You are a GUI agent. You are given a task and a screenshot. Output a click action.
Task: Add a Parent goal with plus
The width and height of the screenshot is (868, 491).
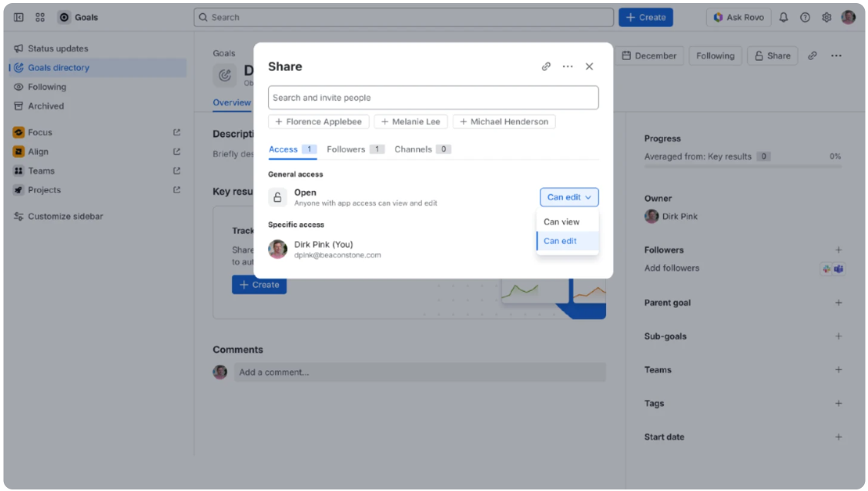(x=838, y=302)
